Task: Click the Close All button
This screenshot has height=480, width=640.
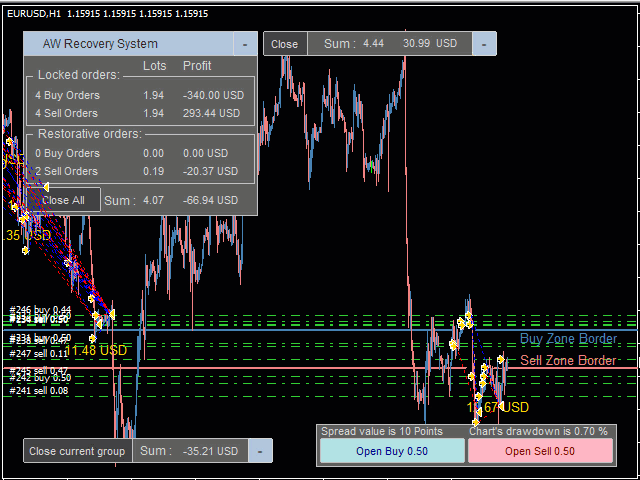Action: tap(64, 200)
